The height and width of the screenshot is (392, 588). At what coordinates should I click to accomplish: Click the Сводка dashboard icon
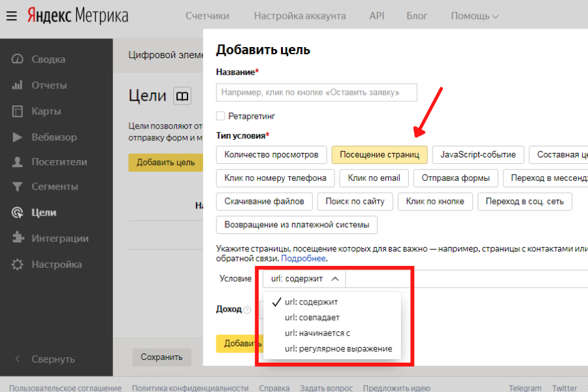18,59
